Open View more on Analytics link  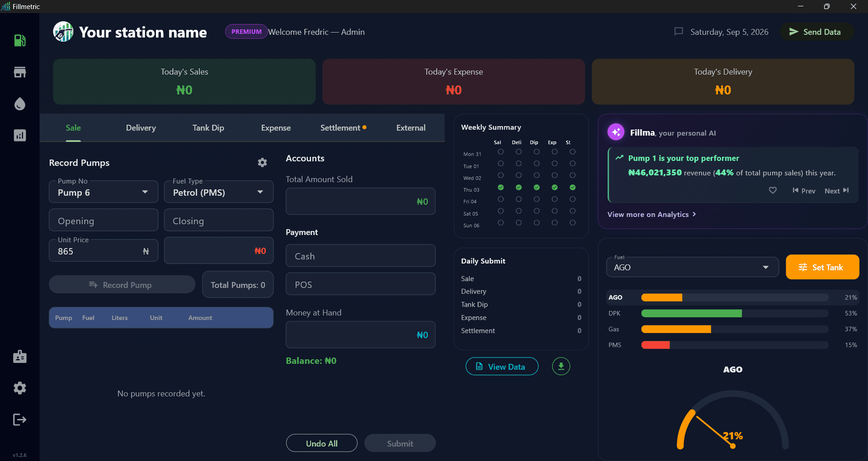[651, 214]
